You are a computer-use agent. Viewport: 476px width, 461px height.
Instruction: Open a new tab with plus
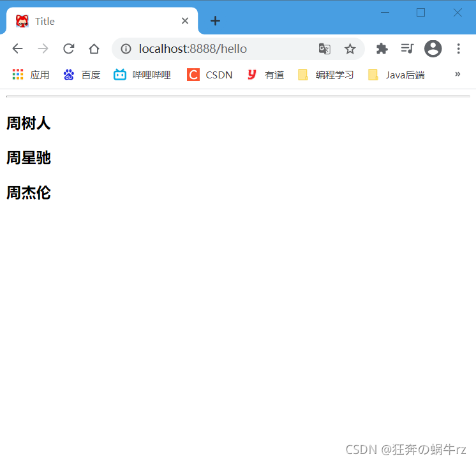215,21
